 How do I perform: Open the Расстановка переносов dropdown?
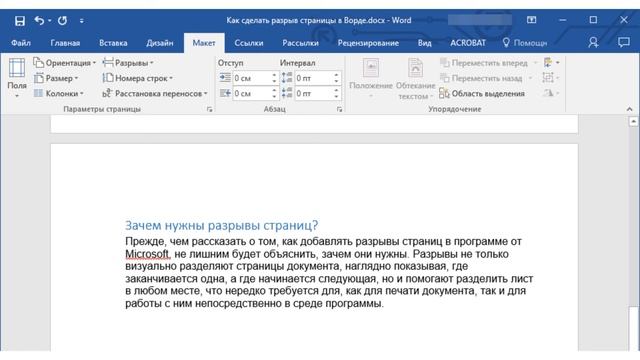[x=155, y=93]
